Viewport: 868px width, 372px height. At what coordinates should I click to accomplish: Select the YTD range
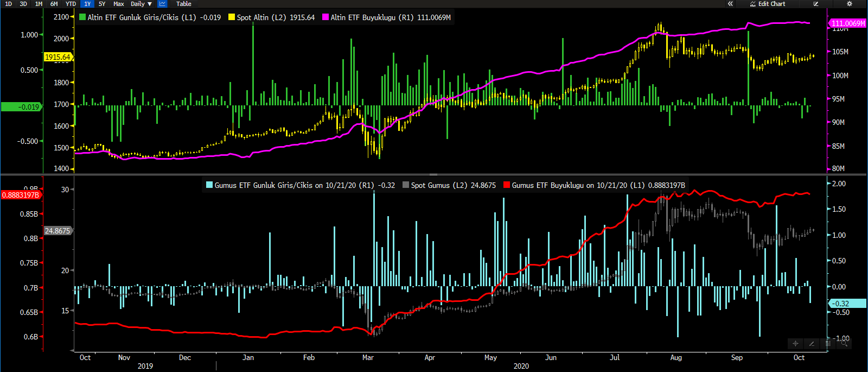pyautogui.click(x=71, y=4)
